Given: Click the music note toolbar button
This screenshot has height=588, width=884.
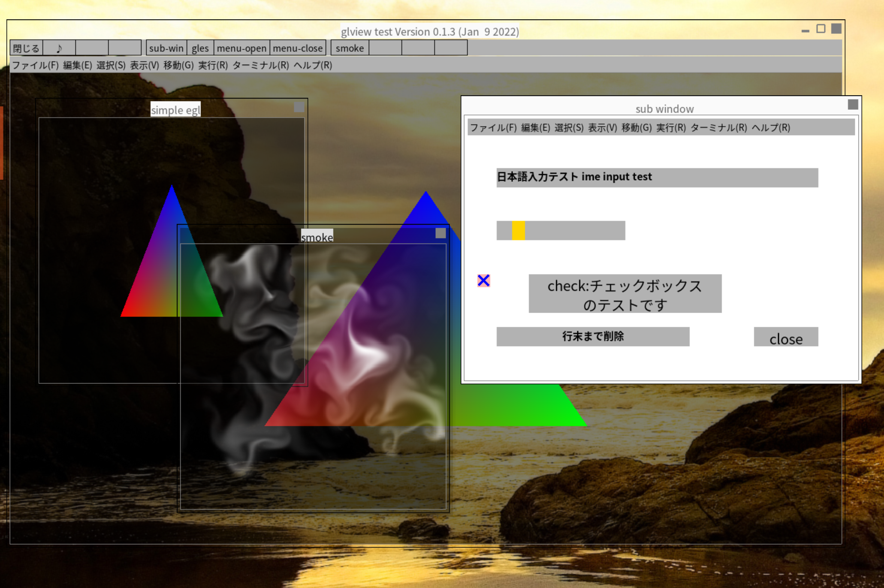Looking at the screenshot, I should [x=59, y=48].
